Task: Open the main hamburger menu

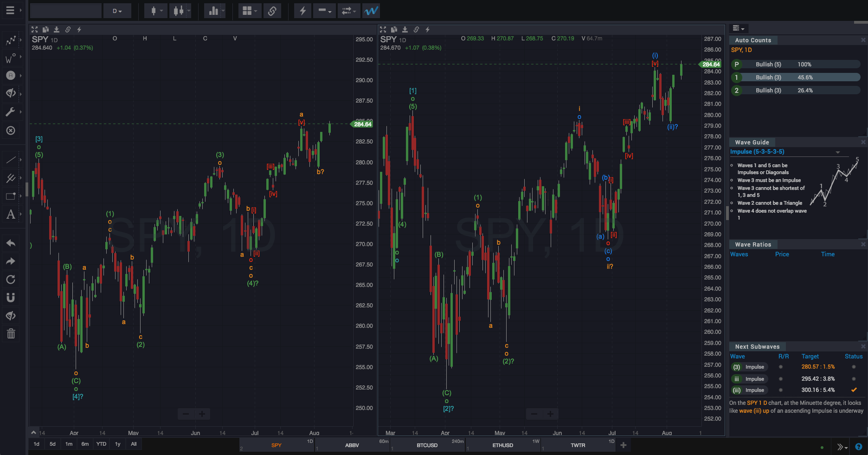Action: pos(10,10)
